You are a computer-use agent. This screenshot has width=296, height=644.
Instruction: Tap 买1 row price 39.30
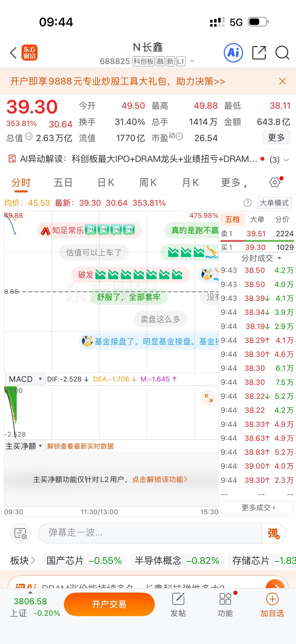pos(255,247)
